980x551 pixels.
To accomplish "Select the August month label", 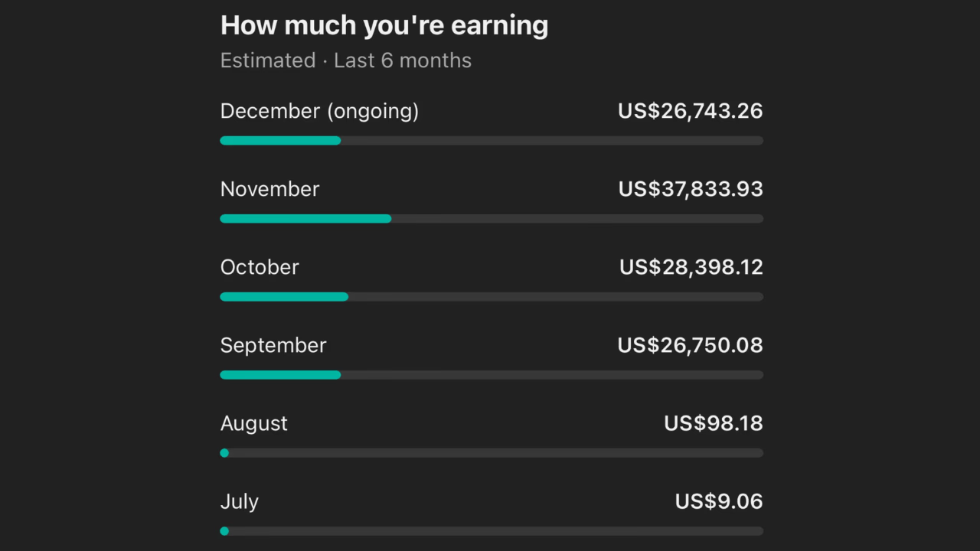I will 253,423.
